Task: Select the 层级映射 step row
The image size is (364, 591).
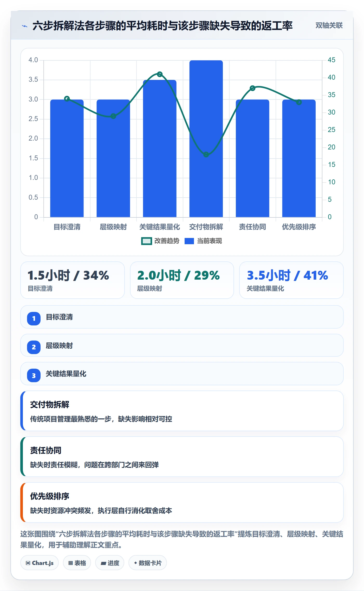Action: [182, 345]
